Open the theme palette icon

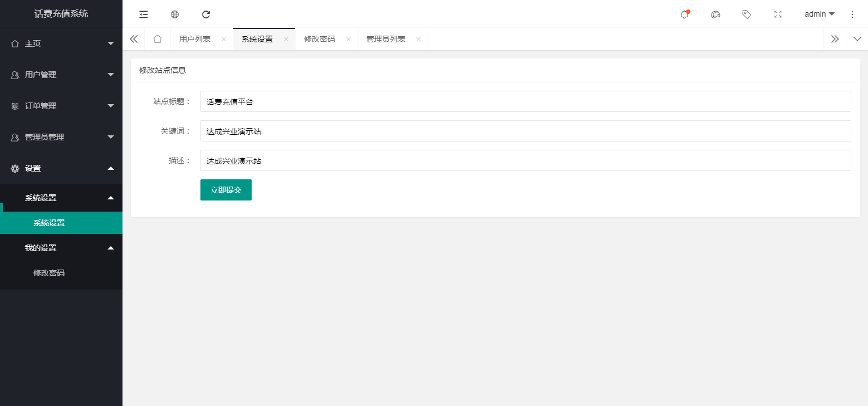716,14
